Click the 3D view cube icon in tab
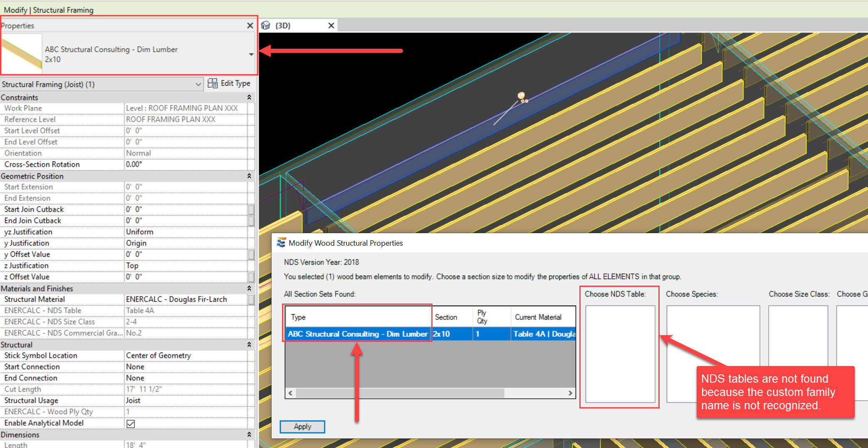This screenshot has height=448, width=868. click(266, 25)
